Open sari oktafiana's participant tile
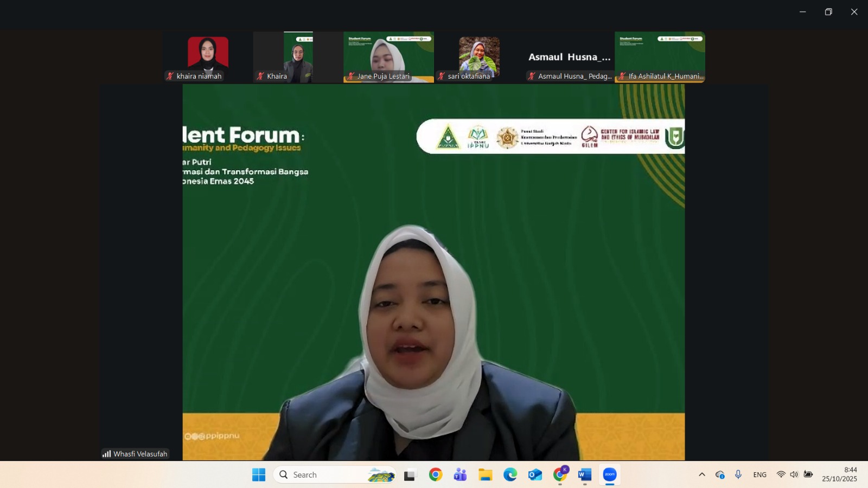 (x=479, y=56)
